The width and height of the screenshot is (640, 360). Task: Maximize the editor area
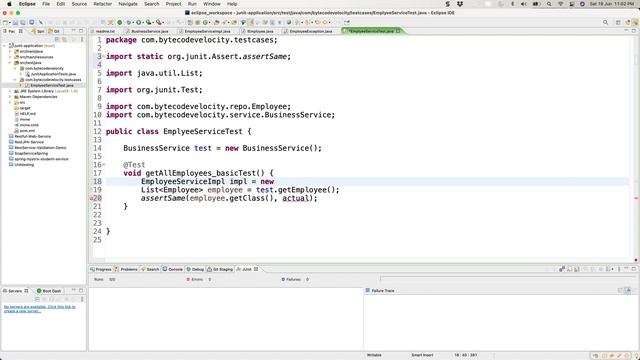click(634, 31)
